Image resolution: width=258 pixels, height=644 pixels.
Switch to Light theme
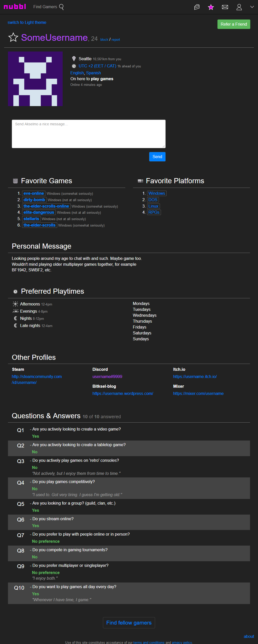[27, 22]
